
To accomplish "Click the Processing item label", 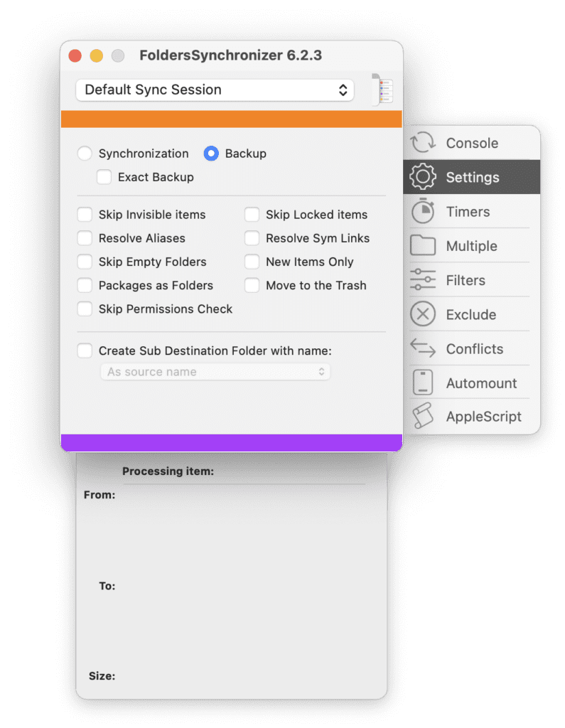I will click(168, 471).
